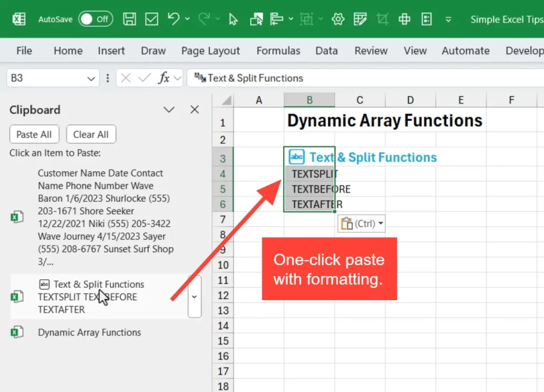Select the TEXTAFTER cell
Screen dimensions: 544x392
tap(310, 204)
